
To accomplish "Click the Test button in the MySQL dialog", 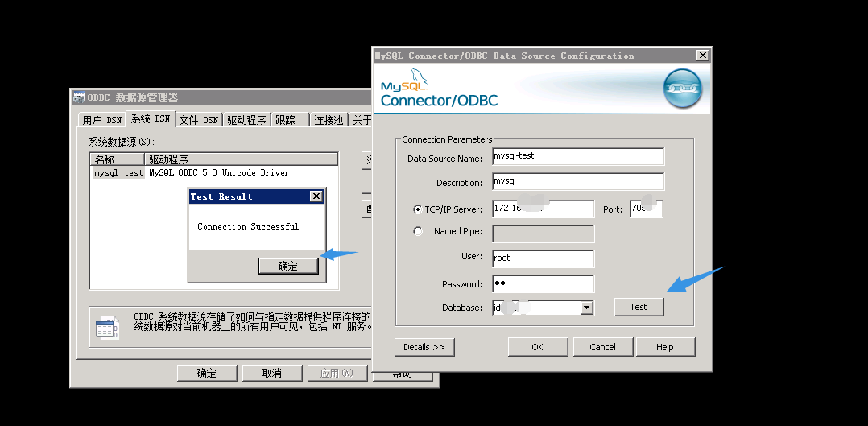I will click(639, 307).
